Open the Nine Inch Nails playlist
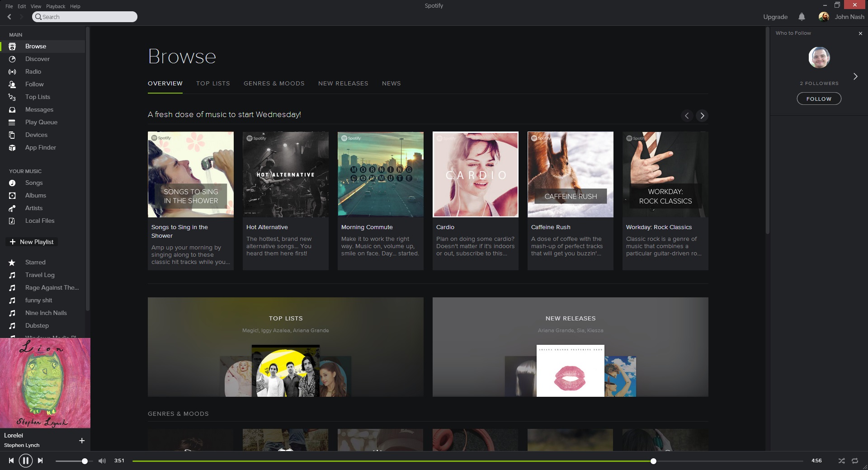Image resolution: width=868 pixels, height=470 pixels. tap(46, 313)
